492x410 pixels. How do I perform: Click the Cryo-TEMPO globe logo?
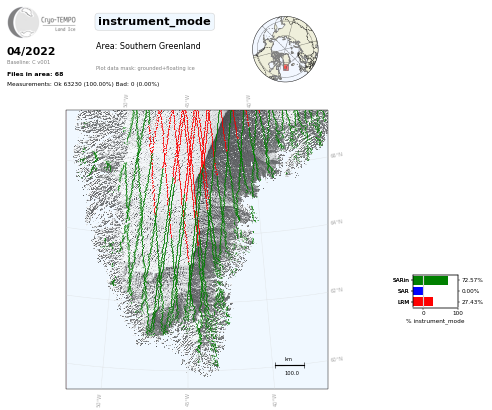pos(23,22)
